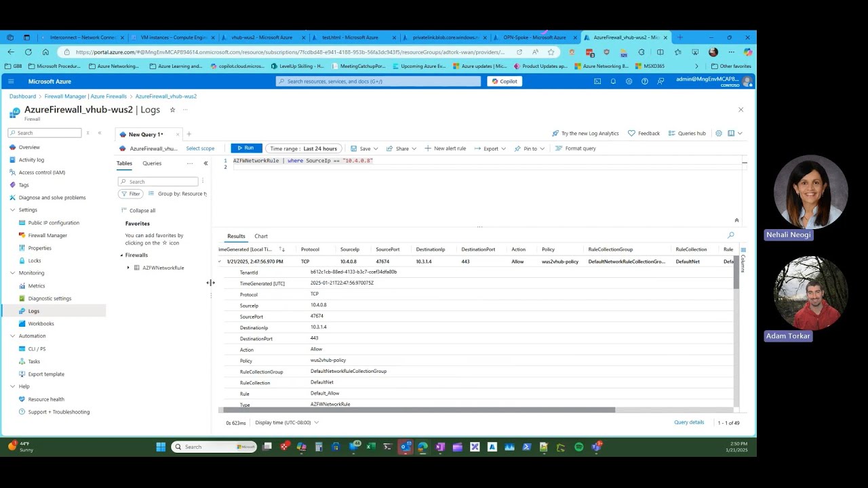Switch to the Queries tab

152,163
